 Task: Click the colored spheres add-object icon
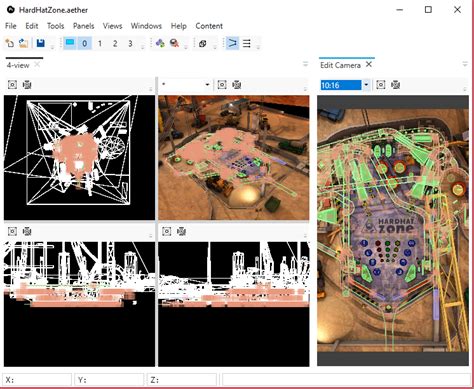point(160,43)
